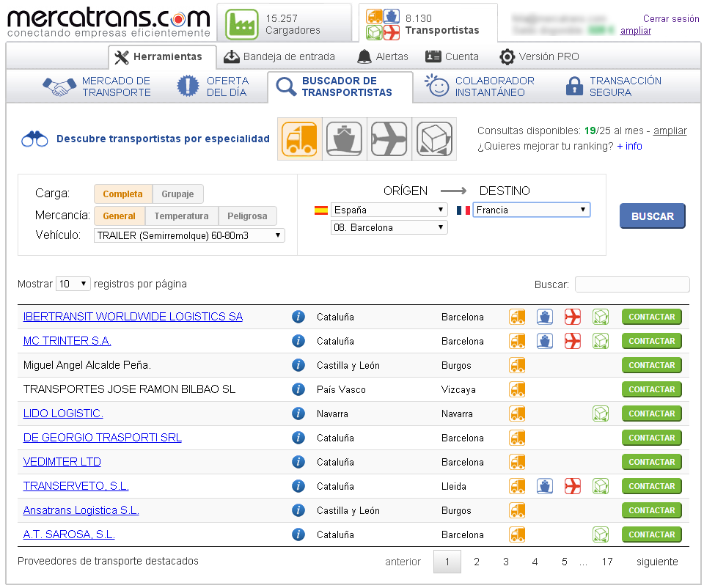Open Versión PRO
704x588 pixels.
(539, 57)
